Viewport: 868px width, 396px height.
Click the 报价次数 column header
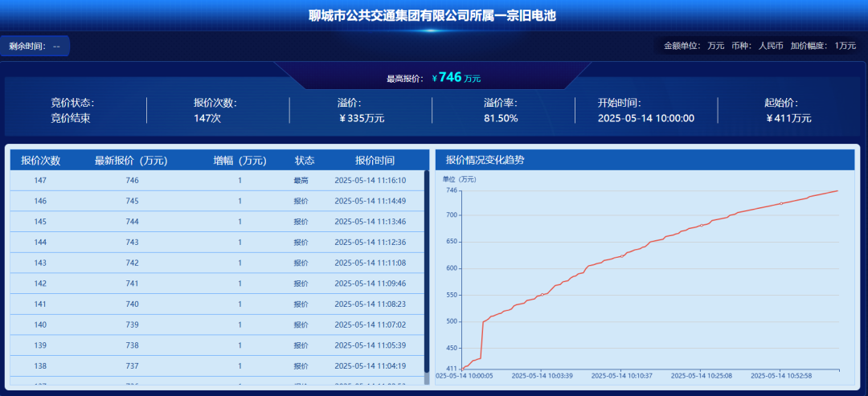click(x=40, y=161)
